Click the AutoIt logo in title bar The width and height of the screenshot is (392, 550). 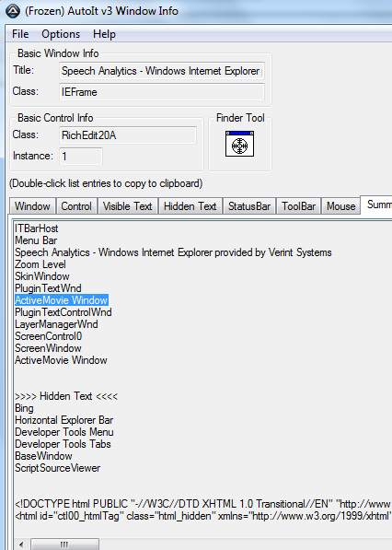pyautogui.click(x=13, y=11)
